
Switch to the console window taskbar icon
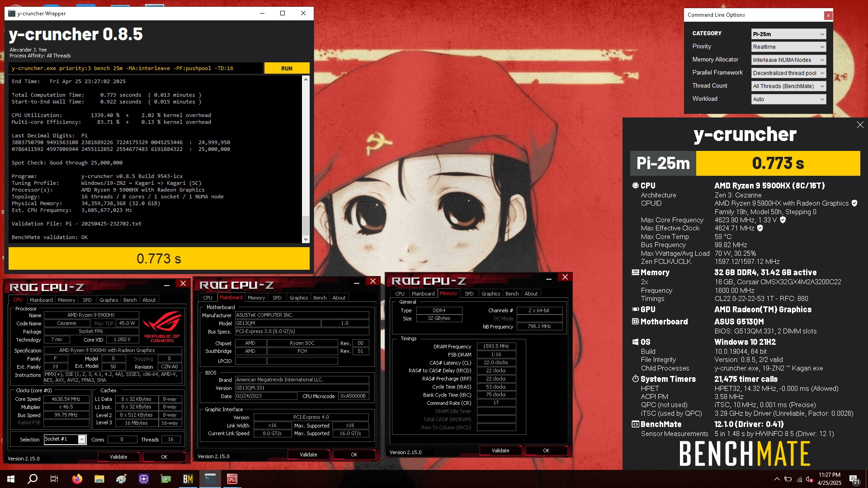tap(210, 479)
